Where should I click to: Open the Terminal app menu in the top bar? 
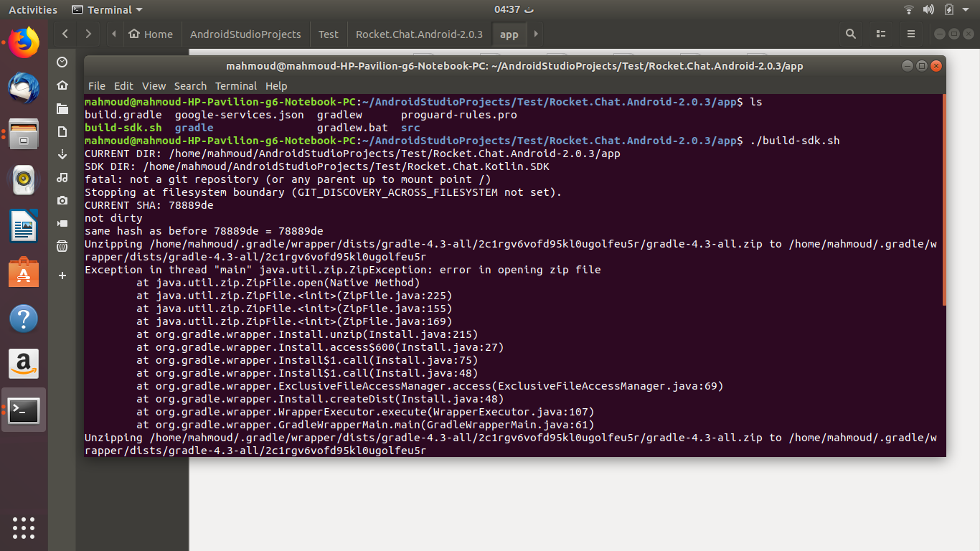coord(108,9)
